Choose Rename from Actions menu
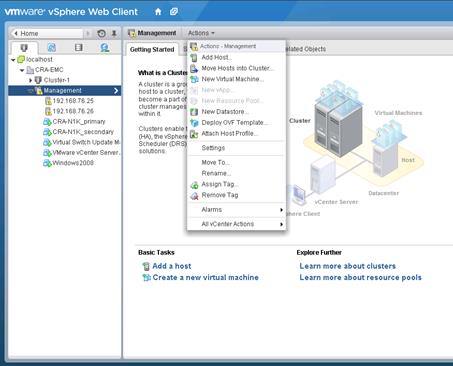The width and height of the screenshot is (453, 366). click(237, 173)
